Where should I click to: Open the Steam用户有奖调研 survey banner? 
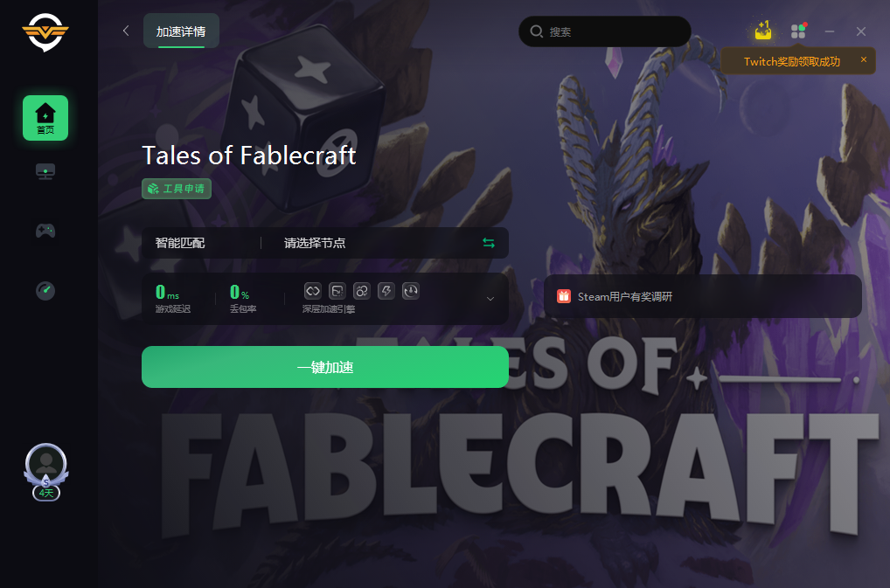pos(703,296)
